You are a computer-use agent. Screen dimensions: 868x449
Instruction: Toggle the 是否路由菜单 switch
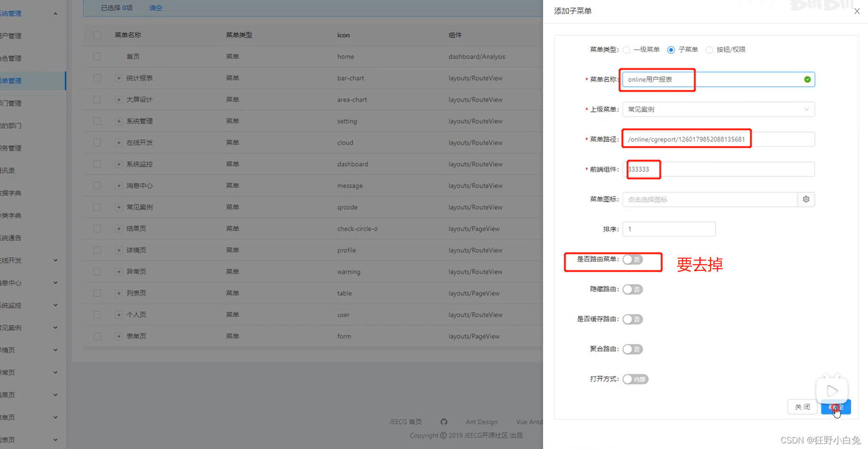632,260
